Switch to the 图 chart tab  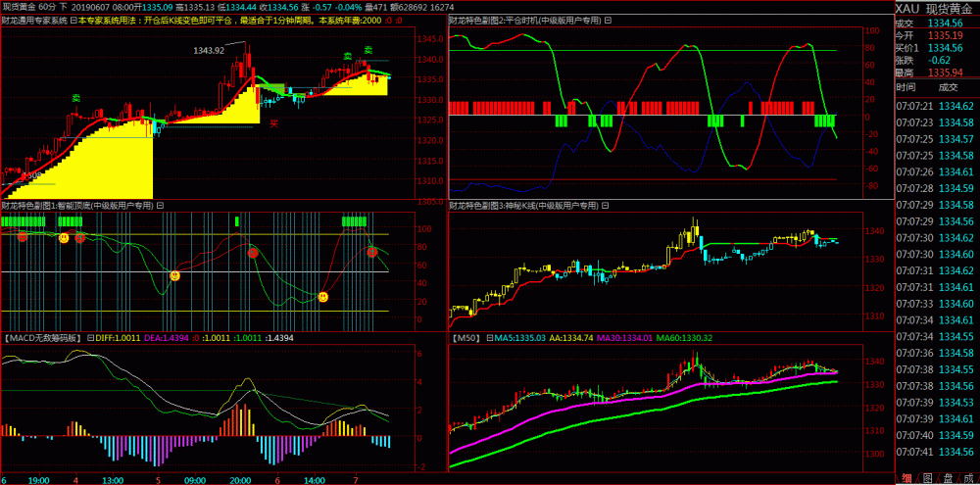coord(927,478)
